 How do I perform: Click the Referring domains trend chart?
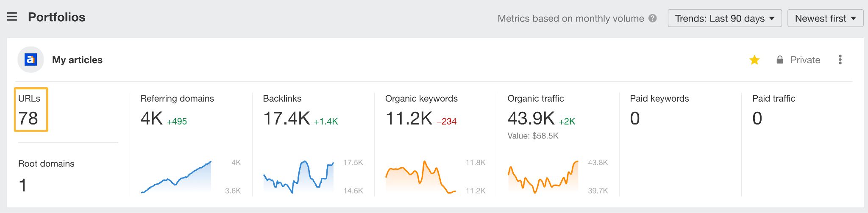pos(176,178)
